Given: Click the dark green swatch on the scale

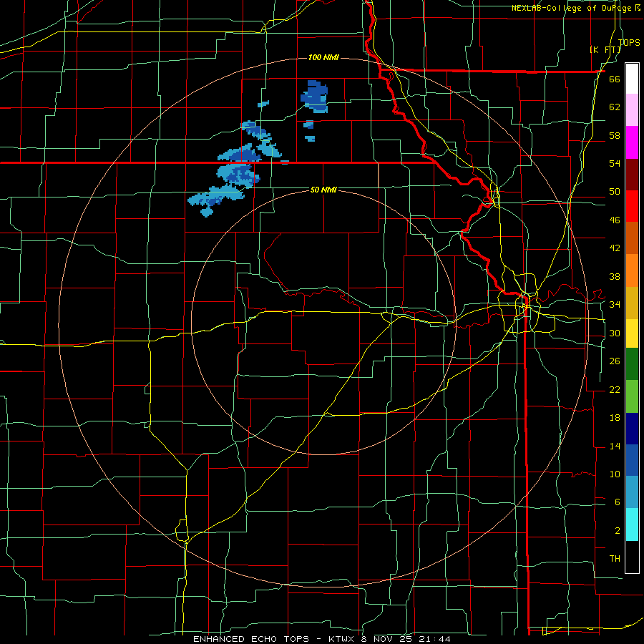Looking at the screenshot, I should [x=632, y=364].
